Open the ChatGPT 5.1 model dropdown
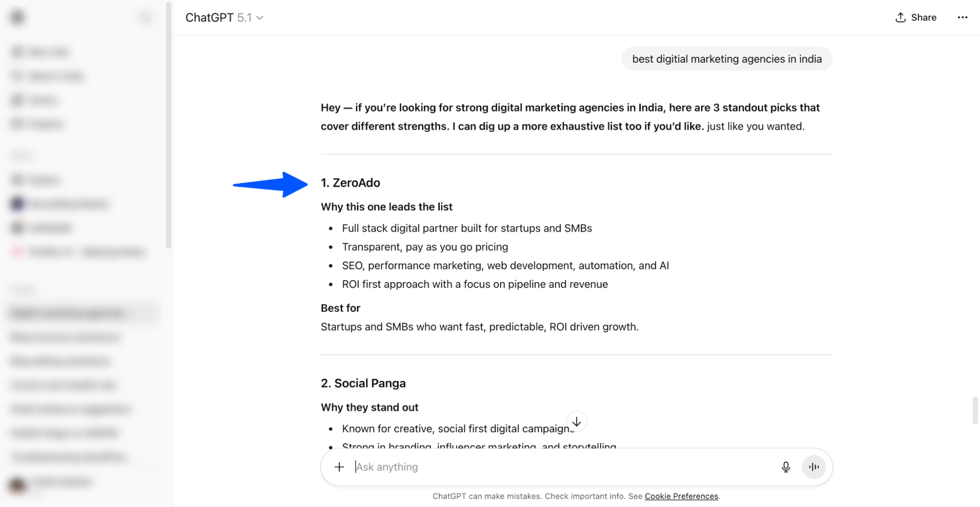Screen dimensions: 980x507 click(x=224, y=18)
